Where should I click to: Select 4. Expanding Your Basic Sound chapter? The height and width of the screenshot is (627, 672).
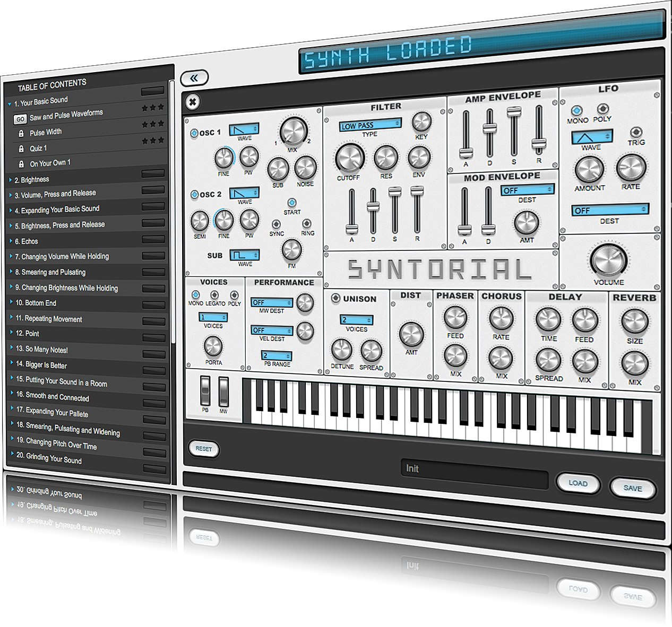(x=57, y=210)
